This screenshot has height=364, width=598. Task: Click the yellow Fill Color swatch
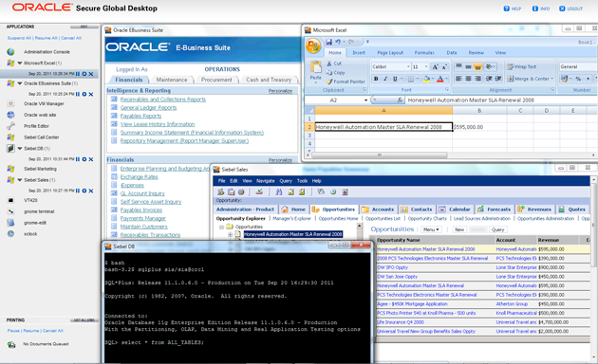(x=427, y=79)
